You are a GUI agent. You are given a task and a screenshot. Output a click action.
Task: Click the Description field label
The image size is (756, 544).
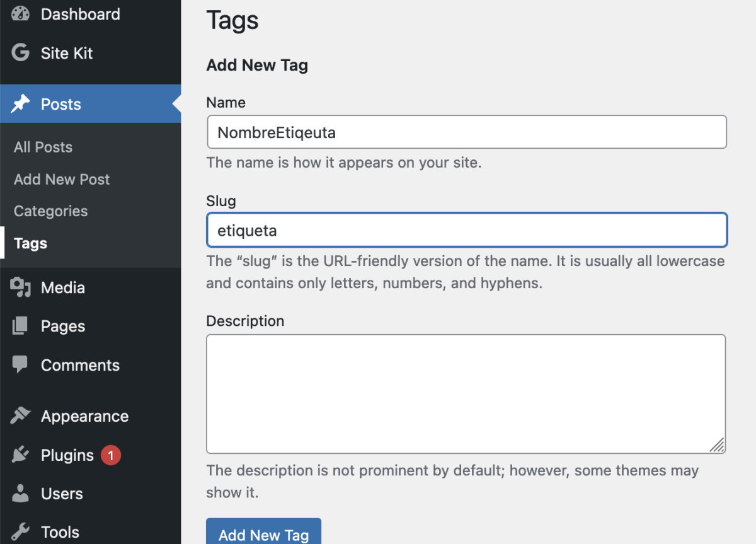tap(245, 321)
